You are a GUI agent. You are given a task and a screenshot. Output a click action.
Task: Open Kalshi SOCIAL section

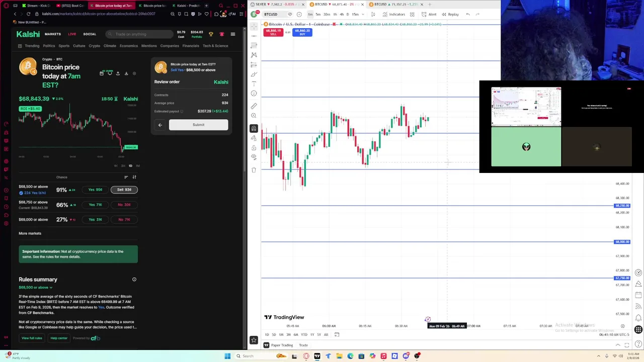(x=90, y=34)
